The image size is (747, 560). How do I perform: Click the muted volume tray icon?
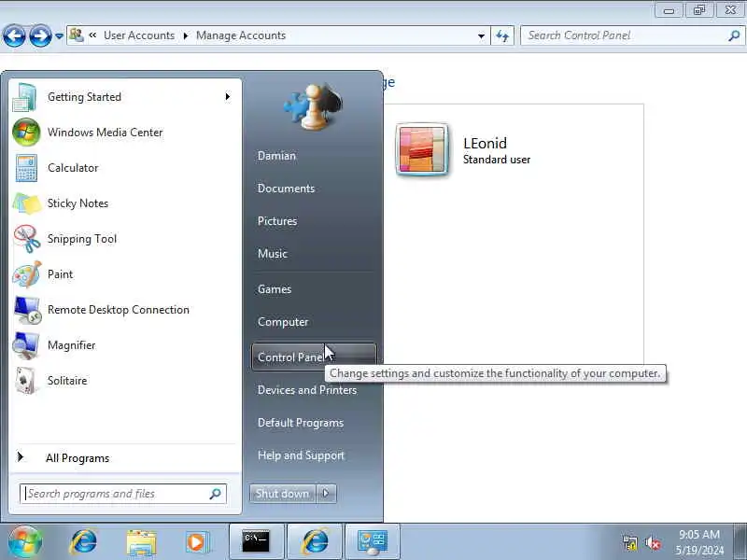click(x=653, y=543)
